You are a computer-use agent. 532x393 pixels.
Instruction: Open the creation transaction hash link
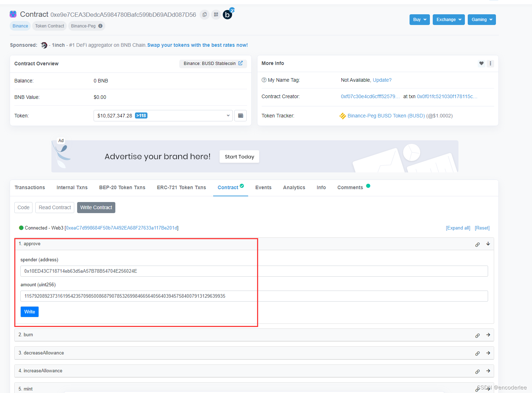[447, 96]
